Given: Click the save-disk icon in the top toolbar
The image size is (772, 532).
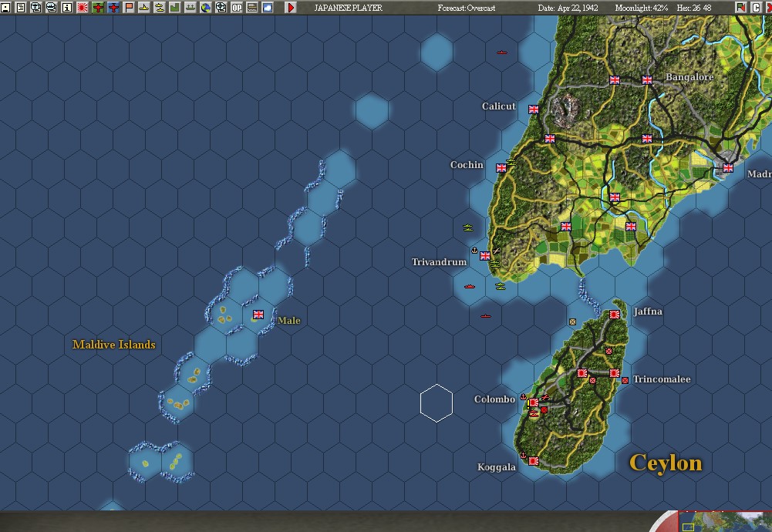Looking at the screenshot, I should click(x=5, y=8).
